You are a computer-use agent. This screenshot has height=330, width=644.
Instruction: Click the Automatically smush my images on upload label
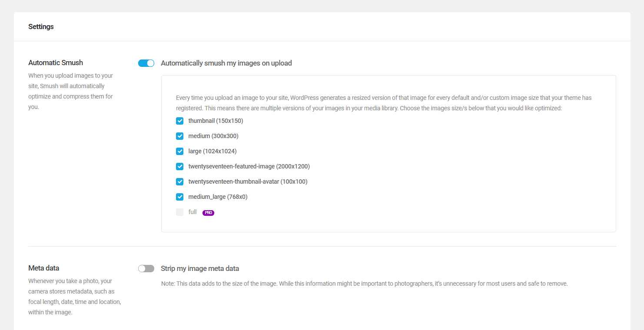[226, 63]
